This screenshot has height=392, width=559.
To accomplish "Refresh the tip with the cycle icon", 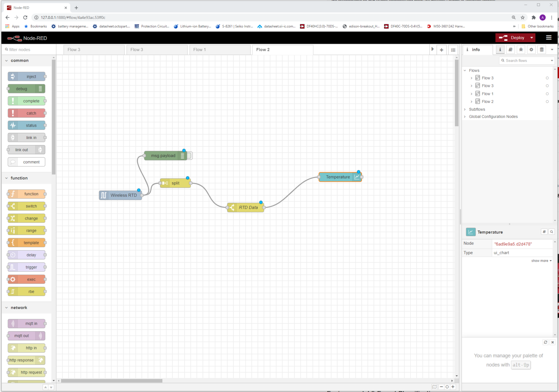I will [x=546, y=342].
